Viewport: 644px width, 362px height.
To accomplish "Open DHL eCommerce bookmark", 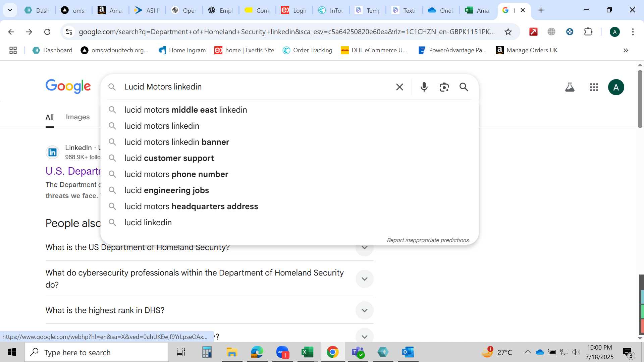I will point(374,50).
